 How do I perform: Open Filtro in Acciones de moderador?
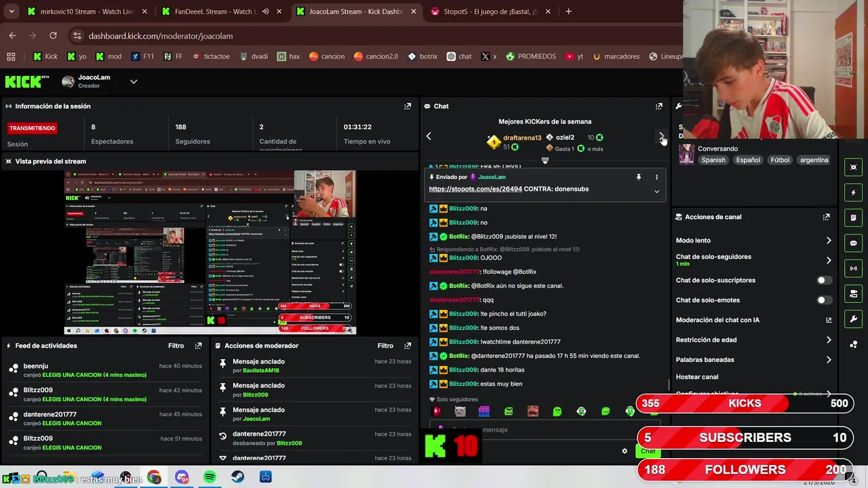(x=385, y=346)
